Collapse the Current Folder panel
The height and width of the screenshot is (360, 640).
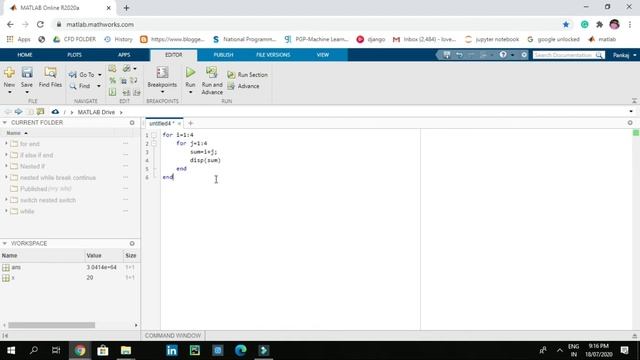4,122
